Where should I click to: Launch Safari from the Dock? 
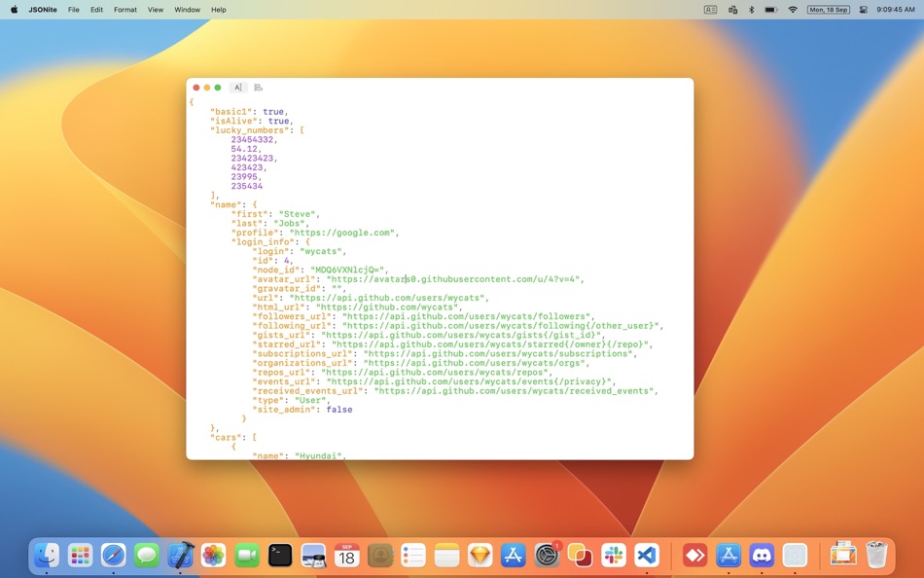pyautogui.click(x=113, y=555)
